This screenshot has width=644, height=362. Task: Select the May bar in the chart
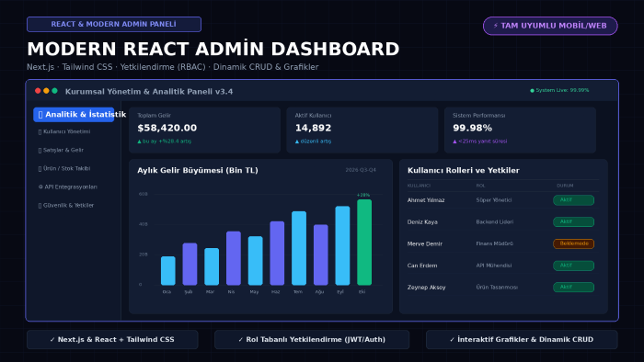point(255,260)
